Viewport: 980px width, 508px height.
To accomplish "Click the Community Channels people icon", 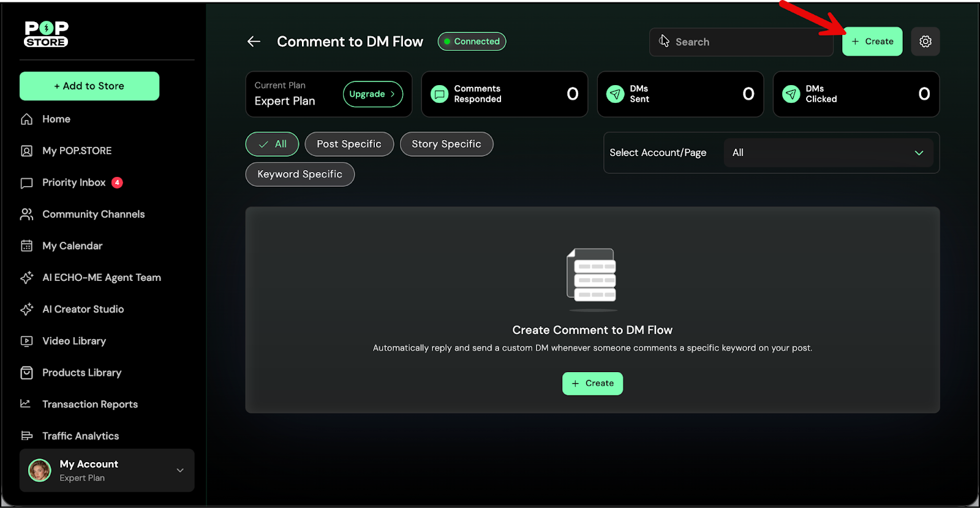I will click(x=27, y=214).
